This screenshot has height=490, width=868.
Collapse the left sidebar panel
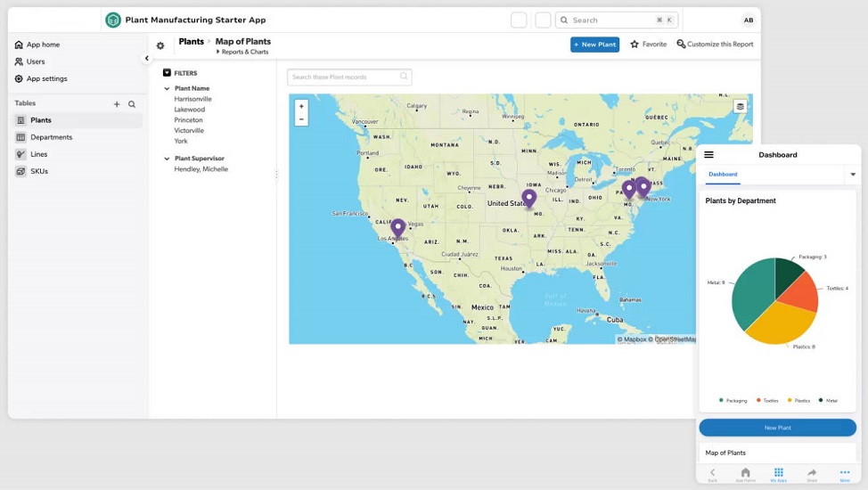(x=147, y=59)
